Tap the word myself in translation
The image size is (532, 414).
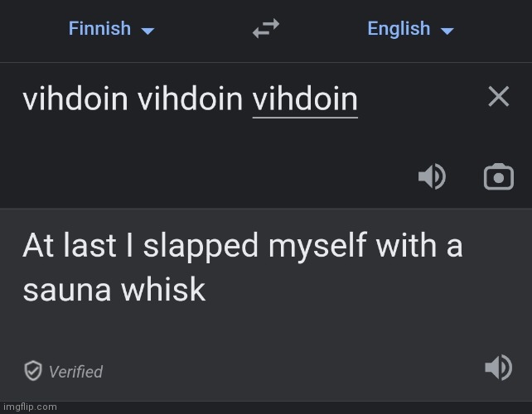317,247
